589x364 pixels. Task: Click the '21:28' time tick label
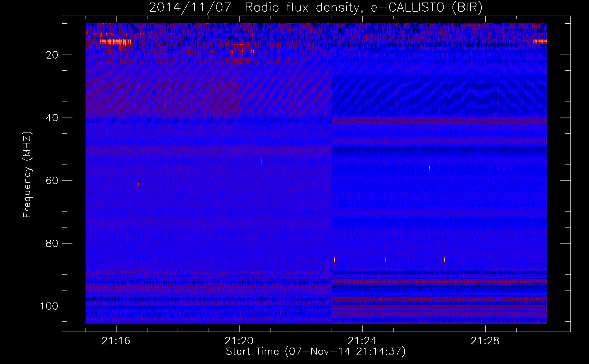(485, 341)
